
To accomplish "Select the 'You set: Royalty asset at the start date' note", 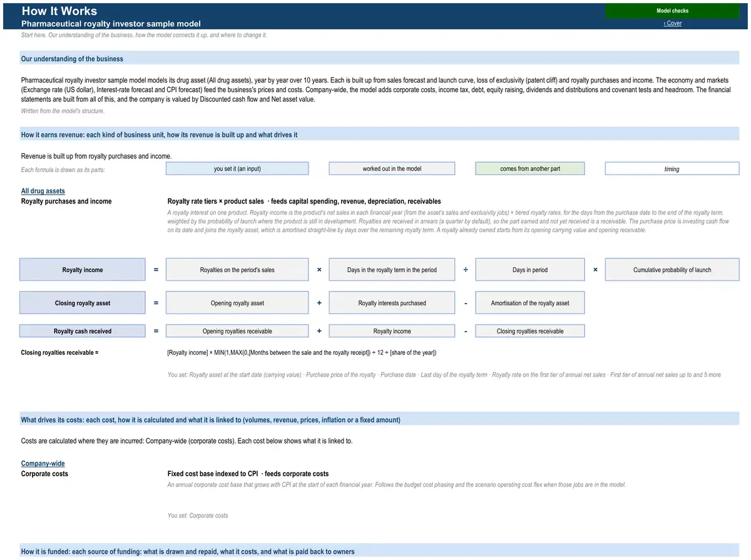I will (444, 375).
